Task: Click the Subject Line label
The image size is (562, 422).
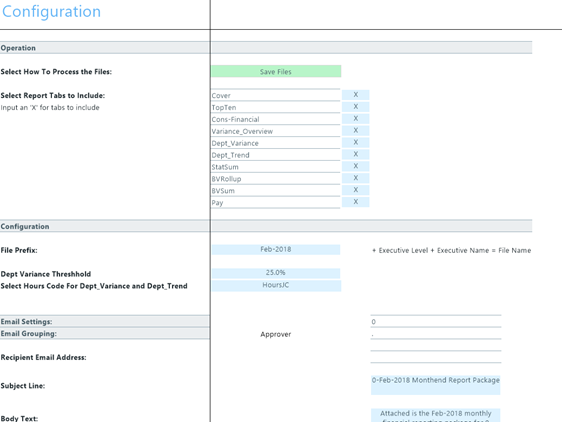Action: (23, 386)
